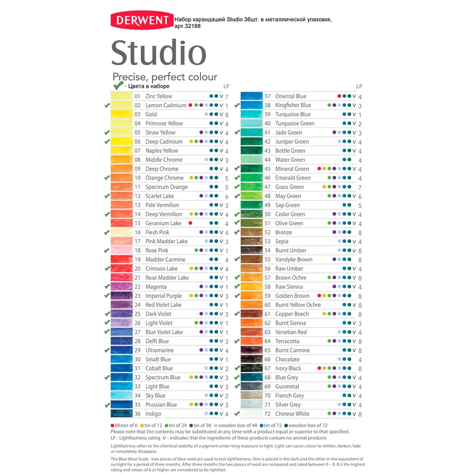Image resolution: width=476 pixels, height=476 pixels.
Task: Click the Russian product title 'Набор карандашей Studio'
Action: coord(253,22)
